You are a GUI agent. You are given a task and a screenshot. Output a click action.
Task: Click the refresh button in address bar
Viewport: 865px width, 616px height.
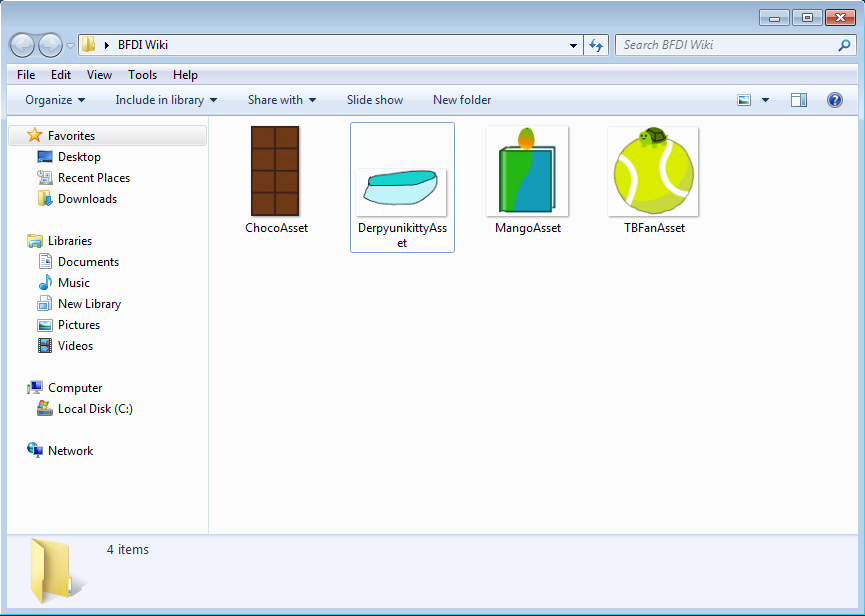click(x=596, y=45)
